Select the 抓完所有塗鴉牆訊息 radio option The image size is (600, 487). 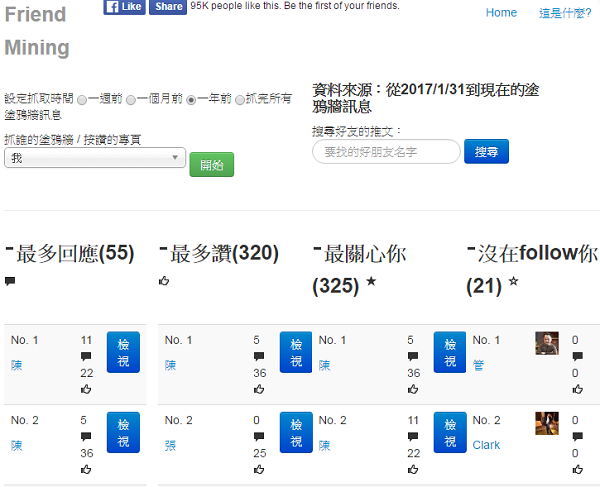239,99
